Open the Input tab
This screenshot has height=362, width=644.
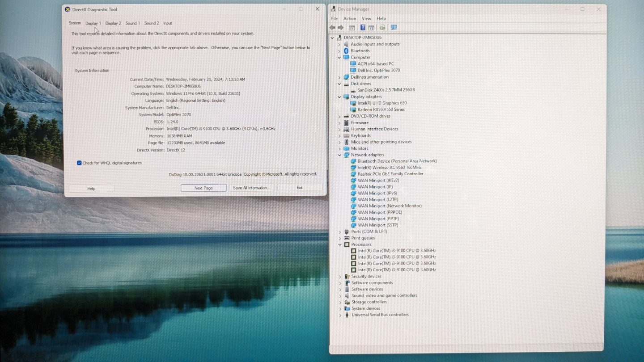coord(167,23)
